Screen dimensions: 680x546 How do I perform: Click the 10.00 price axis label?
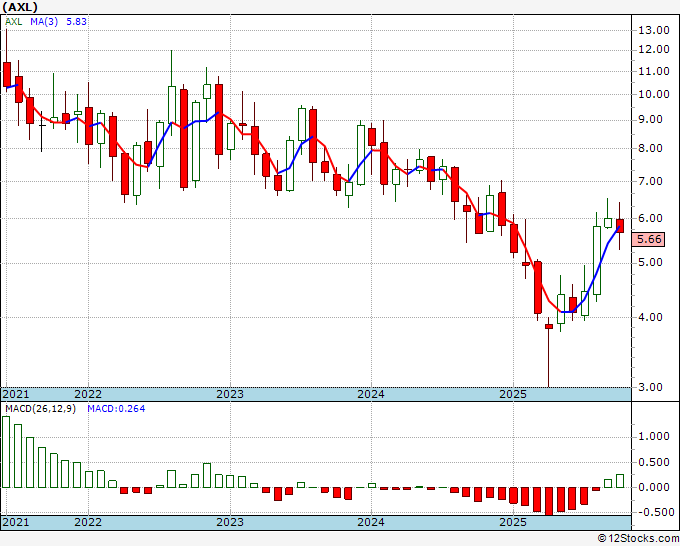click(654, 94)
